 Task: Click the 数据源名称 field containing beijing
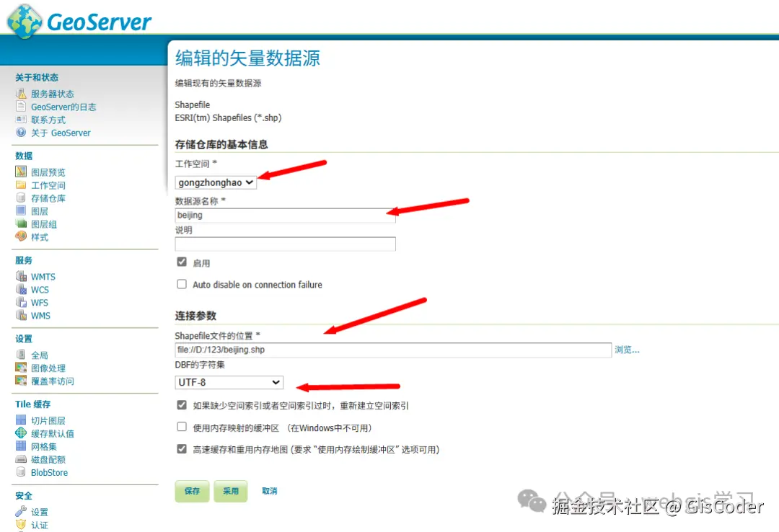(285, 216)
